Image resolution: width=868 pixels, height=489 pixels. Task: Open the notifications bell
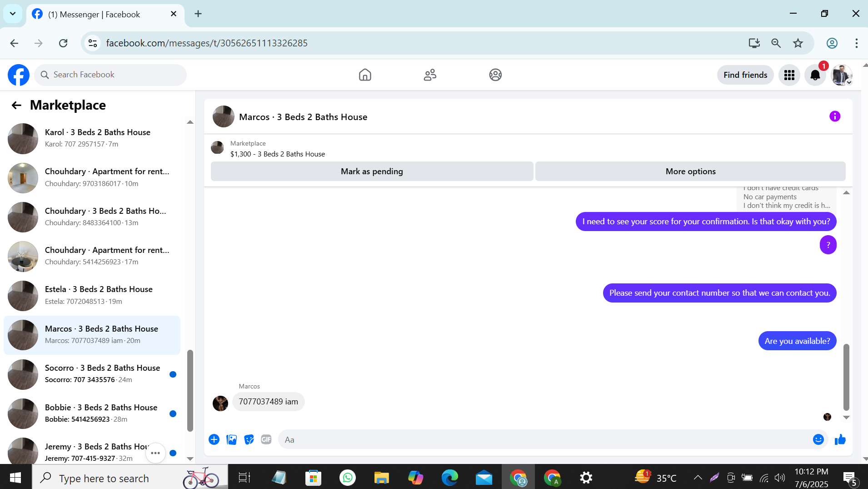point(815,75)
